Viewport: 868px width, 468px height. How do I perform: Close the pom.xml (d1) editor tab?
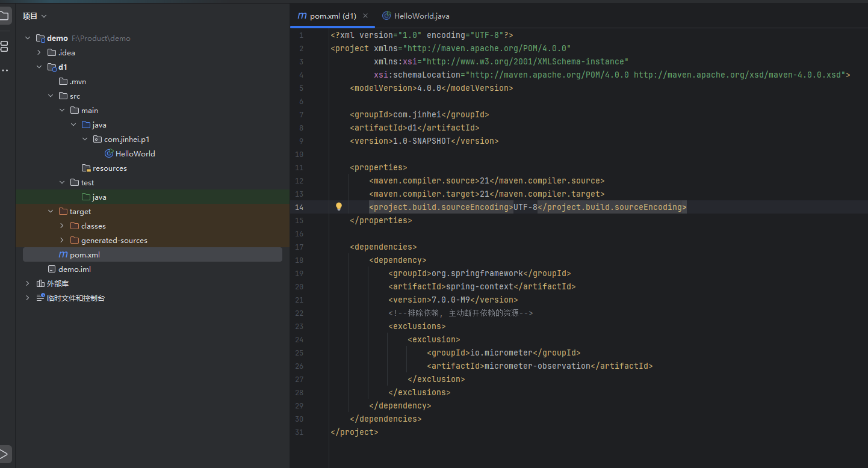coord(365,16)
